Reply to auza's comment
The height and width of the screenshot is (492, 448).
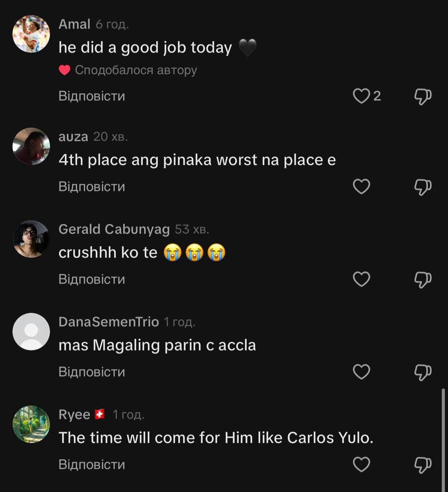(91, 187)
